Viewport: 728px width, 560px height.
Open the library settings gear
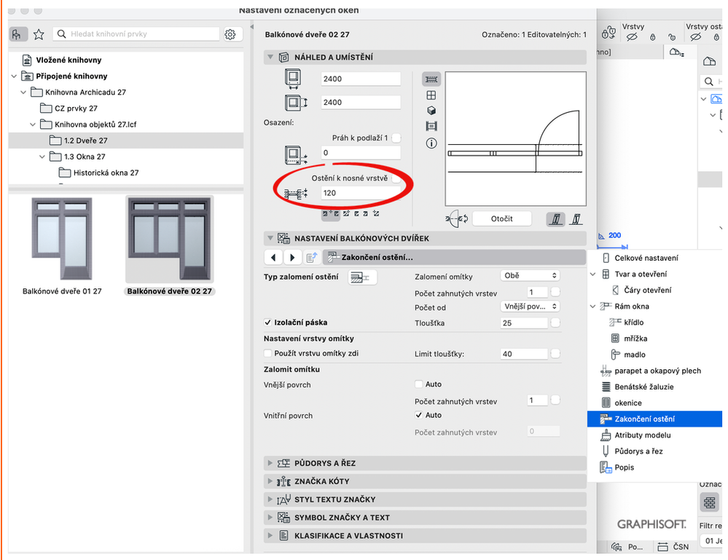tap(230, 34)
